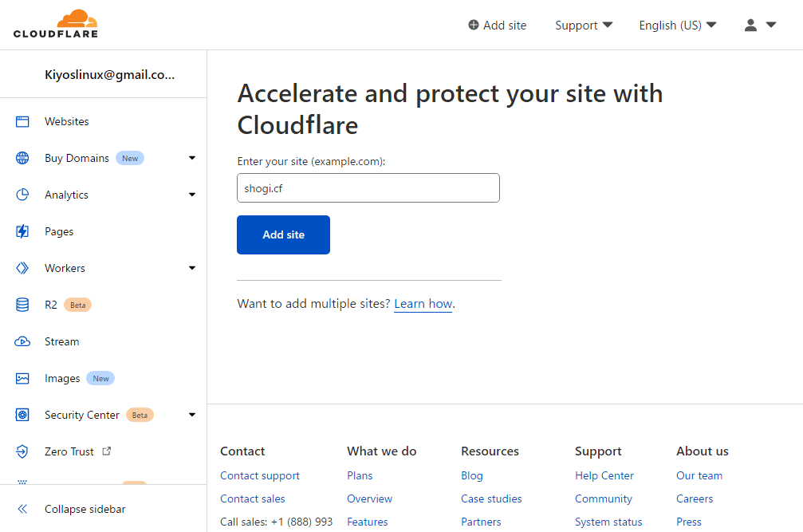
Task: Click the New badge beside Buy Domains
Action: [x=130, y=158]
